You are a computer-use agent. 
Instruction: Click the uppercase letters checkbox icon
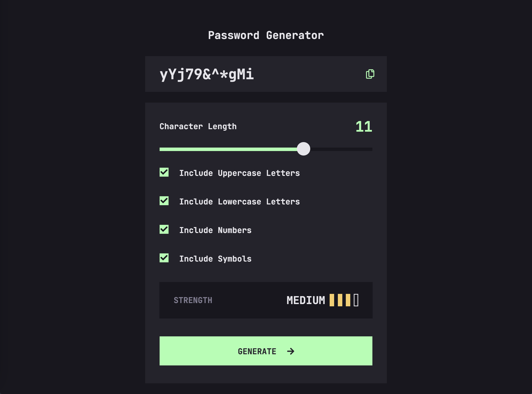click(164, 173)
